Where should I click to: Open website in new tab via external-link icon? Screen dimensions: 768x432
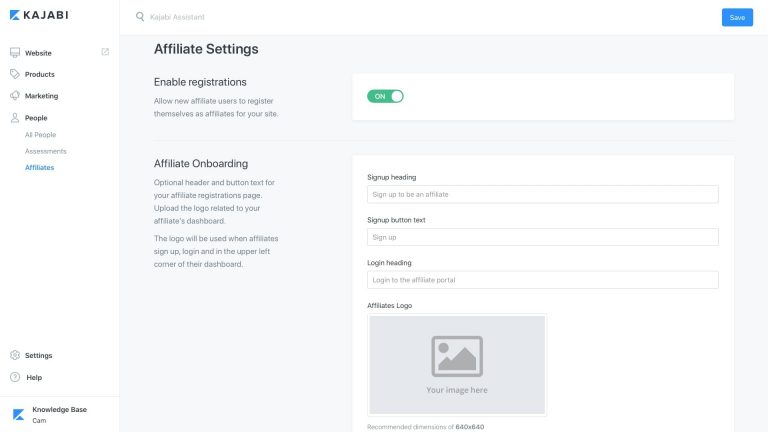coord(105,52)
